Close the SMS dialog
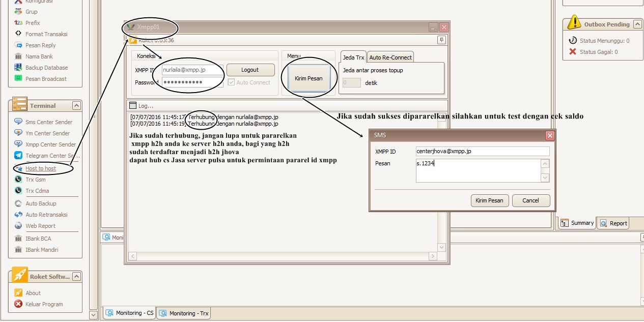The height and width of the screenshot is (322, 644). click(550, 136)
